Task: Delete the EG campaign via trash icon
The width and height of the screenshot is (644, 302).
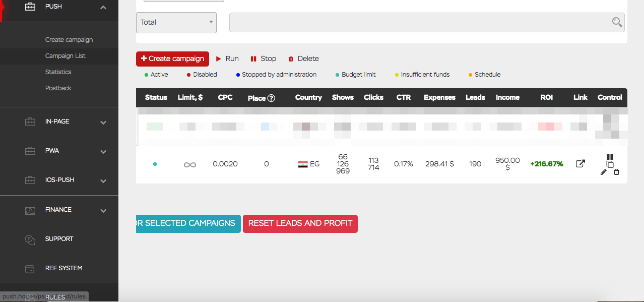Action: tap(616, 172)
